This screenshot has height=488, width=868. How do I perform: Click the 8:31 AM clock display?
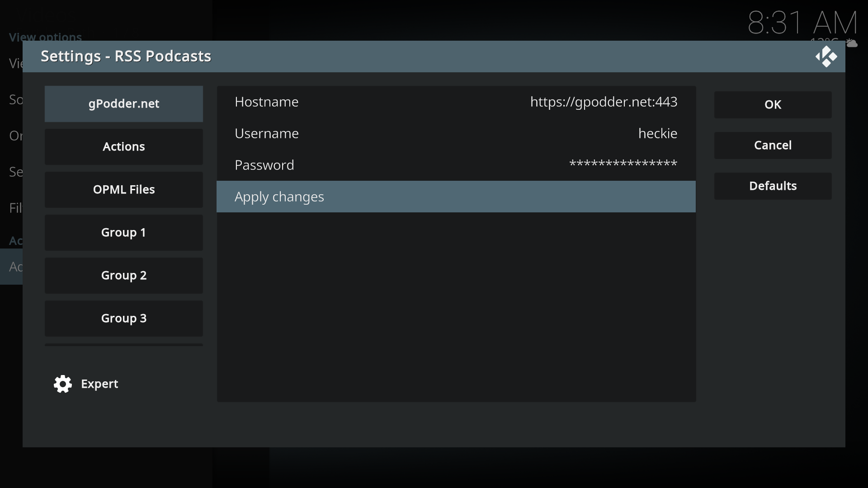click(x=802, y=23)
